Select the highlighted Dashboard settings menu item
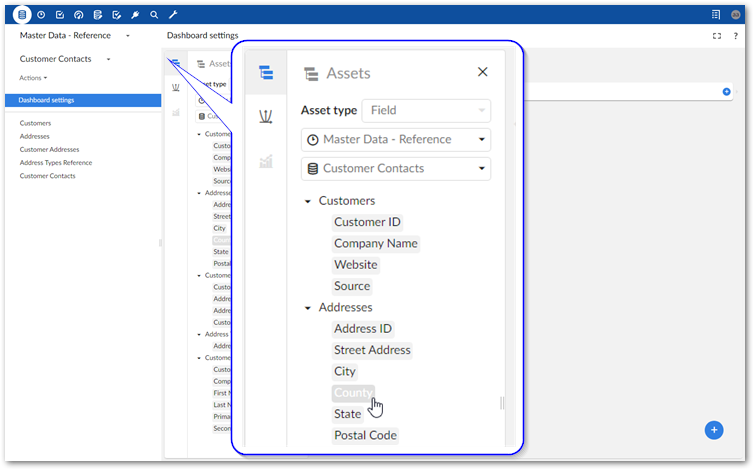The image size is (754, 470). (x=83, y=100)
